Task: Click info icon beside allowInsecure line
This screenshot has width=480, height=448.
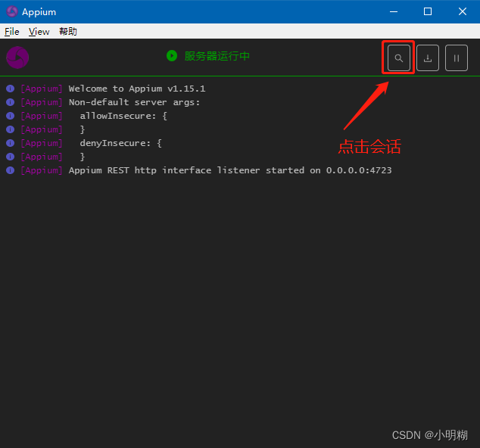Action: (10, 116)
